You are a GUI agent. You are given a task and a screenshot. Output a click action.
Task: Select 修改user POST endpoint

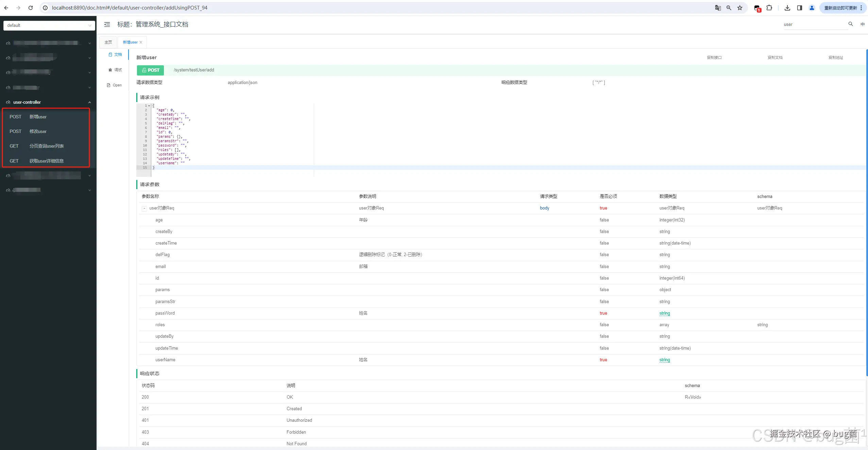[x=38, y=131]
